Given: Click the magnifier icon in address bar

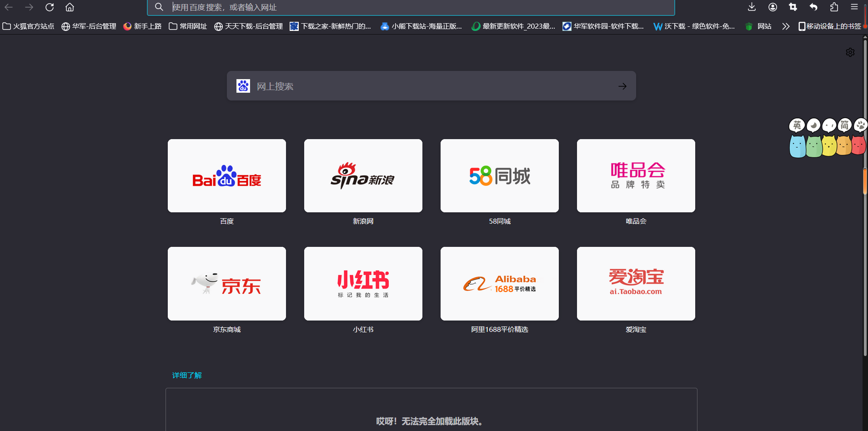Looking at the screenshot, I should click(159, 7).
